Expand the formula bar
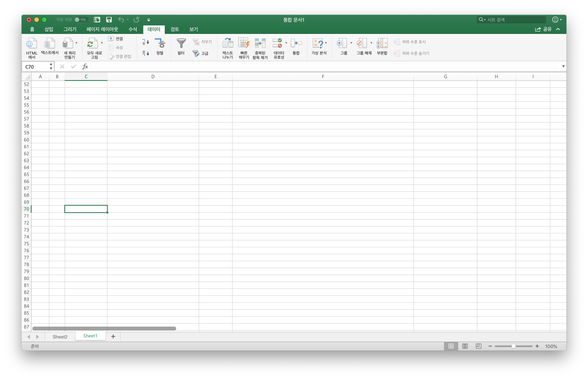Viewport: 588px width, 379px height. [x=563, y=67]
